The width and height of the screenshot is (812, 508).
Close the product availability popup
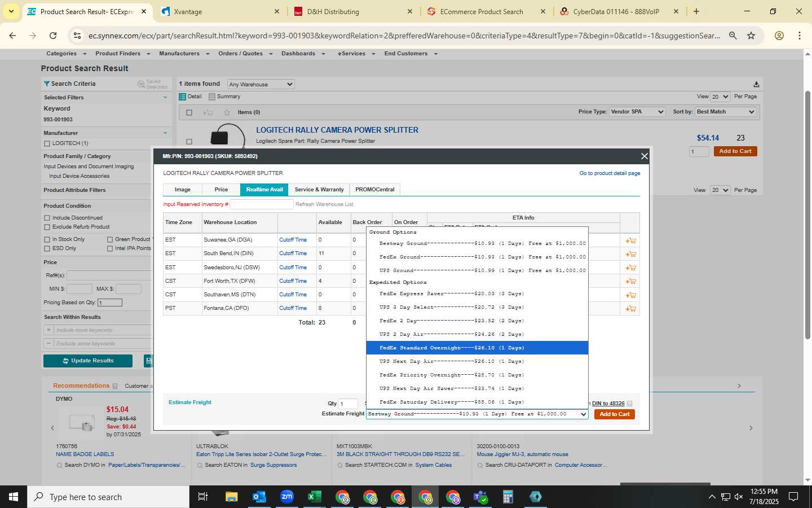pos(644,156)
